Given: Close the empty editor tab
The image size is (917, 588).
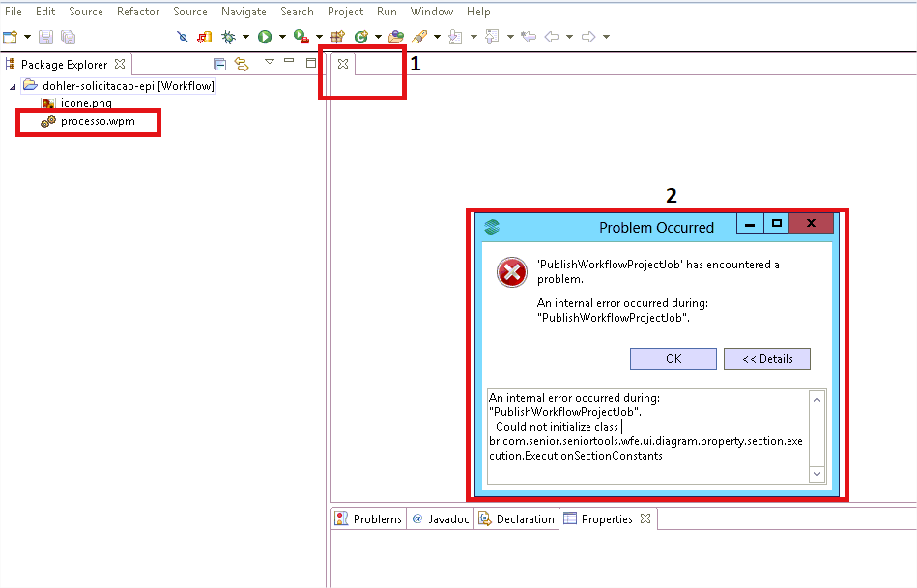Looking at the screenshot, I should tap(342, 64).
